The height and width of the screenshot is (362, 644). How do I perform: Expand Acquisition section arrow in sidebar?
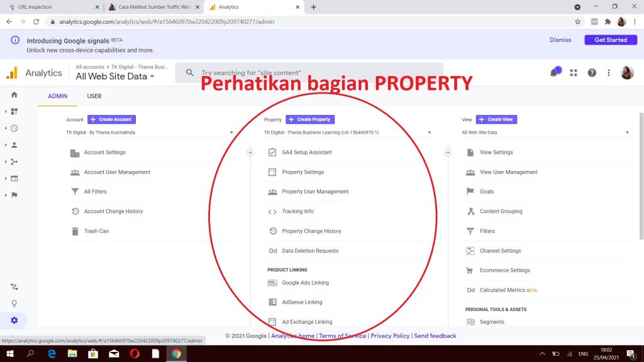click(6, 162)
